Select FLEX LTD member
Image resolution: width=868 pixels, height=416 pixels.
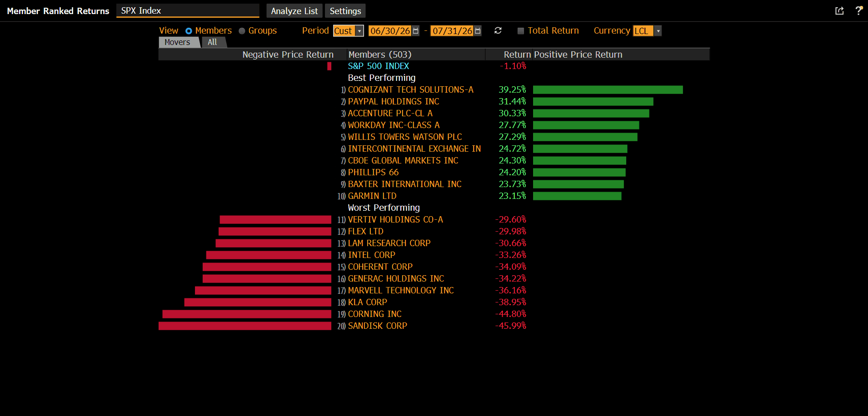click(366, 232)
